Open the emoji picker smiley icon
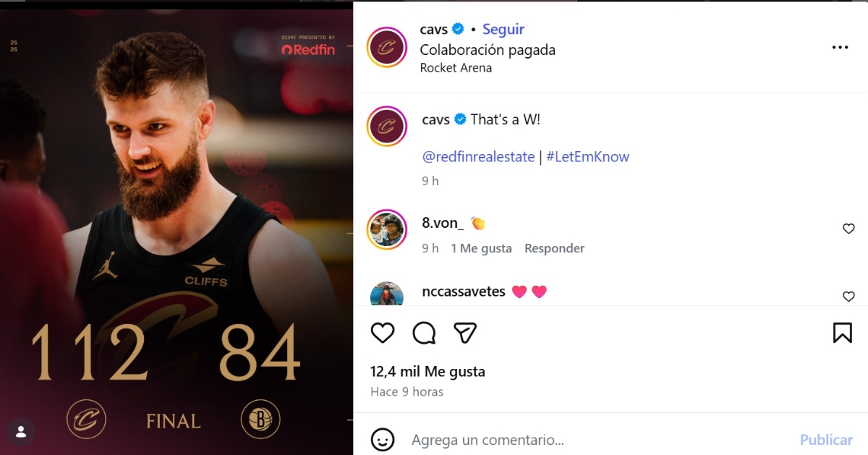The image size is (868, 455). pyautogui.click(x=383, y=439)
